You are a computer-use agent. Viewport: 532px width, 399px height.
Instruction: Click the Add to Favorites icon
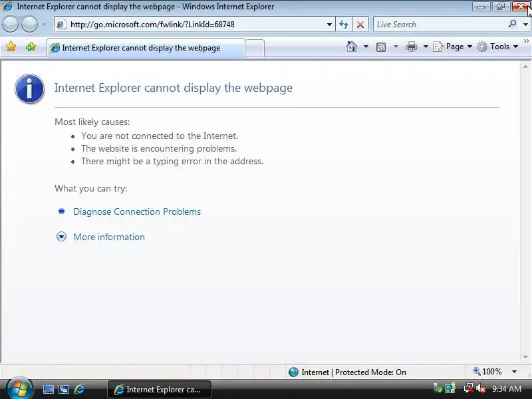[31, 47]
